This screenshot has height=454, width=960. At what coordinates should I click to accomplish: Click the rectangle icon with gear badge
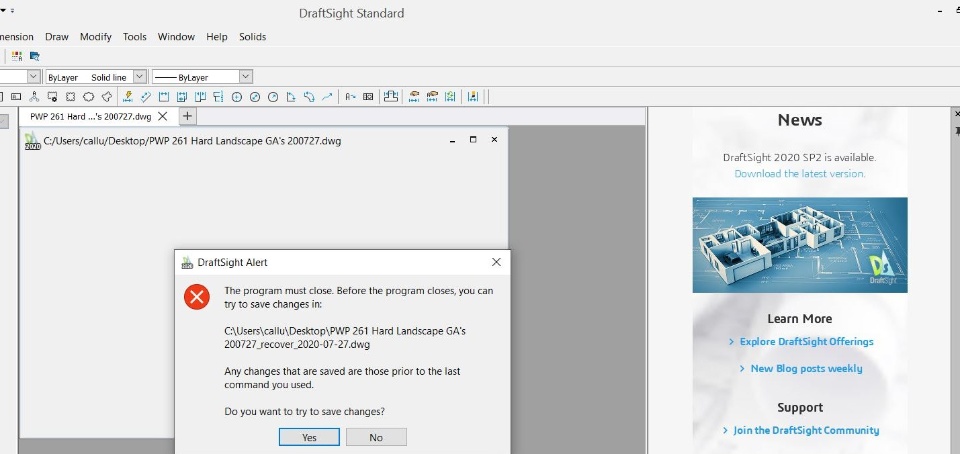53,97
